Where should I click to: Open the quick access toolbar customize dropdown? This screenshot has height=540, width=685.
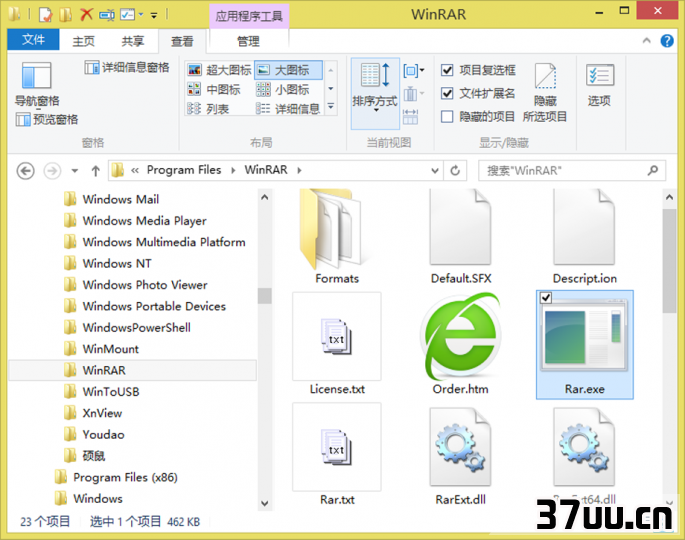(154, 15)
